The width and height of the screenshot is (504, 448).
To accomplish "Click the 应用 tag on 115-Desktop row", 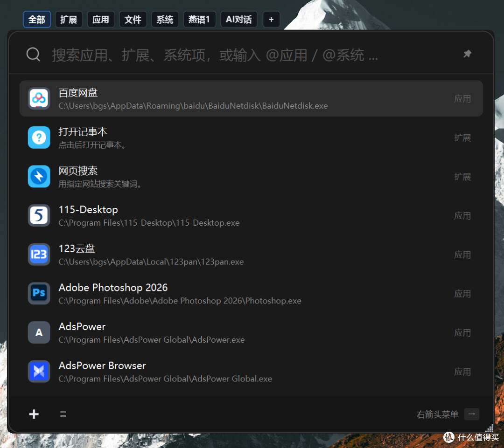I will pos(462,216).
